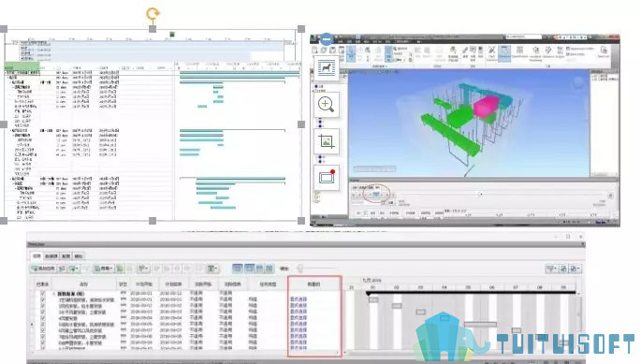Open Clash Detective in the Navisworks ribbon
This screenshot has width=641, height=364.
492,53
